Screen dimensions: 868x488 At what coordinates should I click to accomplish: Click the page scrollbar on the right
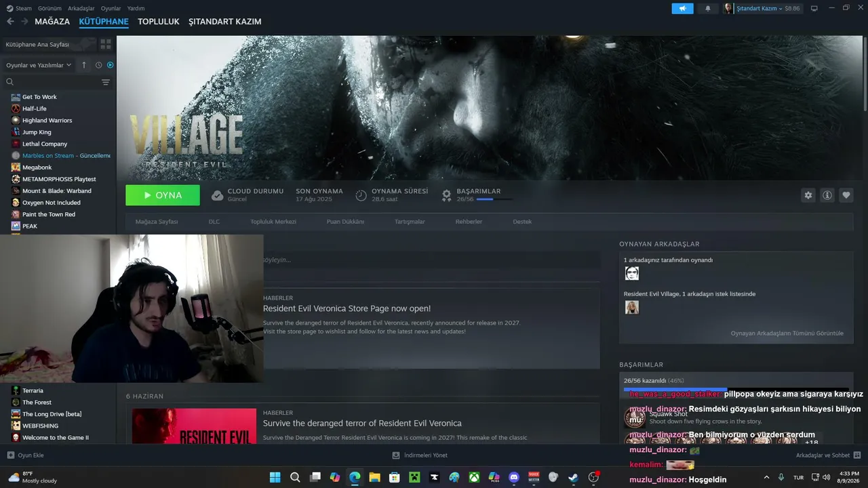click(865, 73)
